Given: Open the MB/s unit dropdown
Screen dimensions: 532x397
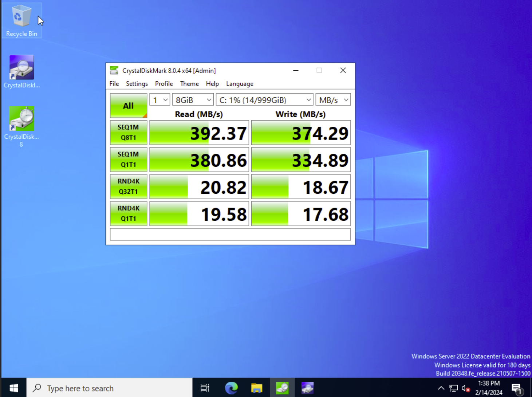Looking at the screenshot, I should tap(333, 100).
